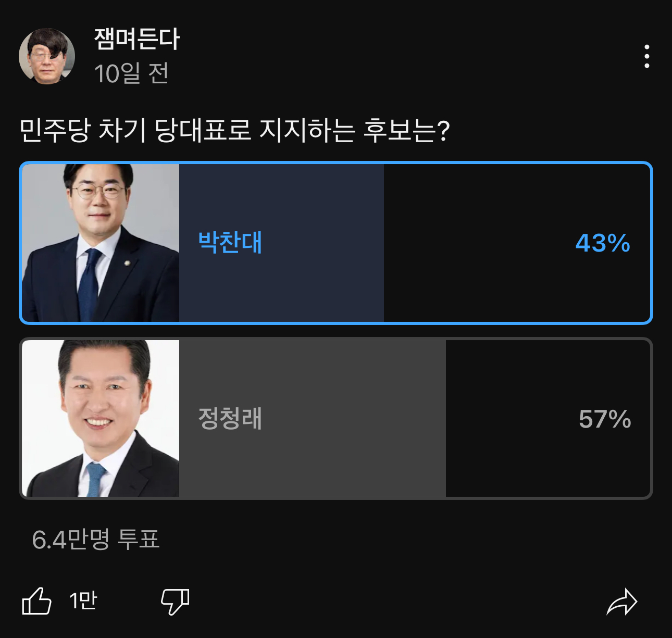The image size is (672, 638).
Task: Open the 잼며든다 channel name link
Action: [x=137, y=39]
